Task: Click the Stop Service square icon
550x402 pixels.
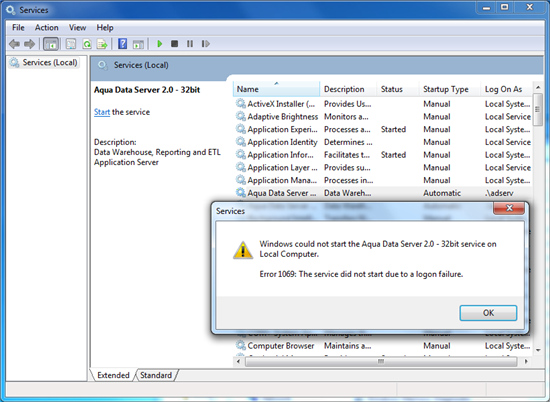Action: click(x=174, y=44)
